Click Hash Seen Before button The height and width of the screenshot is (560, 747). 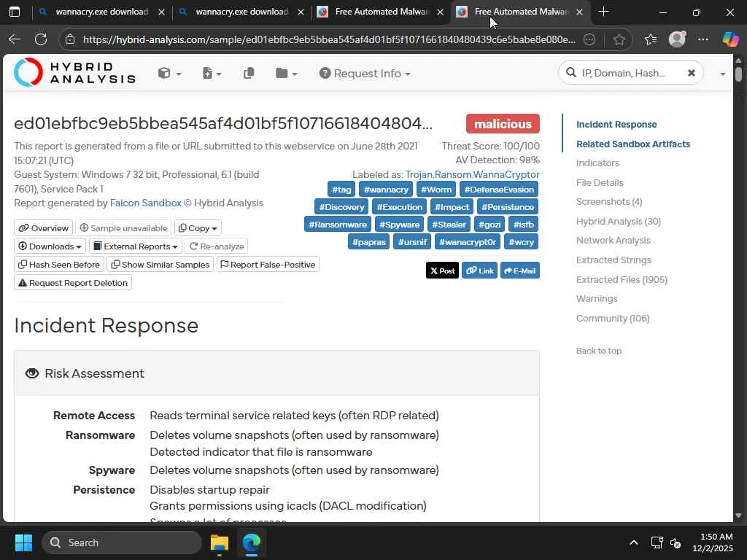pos(59,265)
